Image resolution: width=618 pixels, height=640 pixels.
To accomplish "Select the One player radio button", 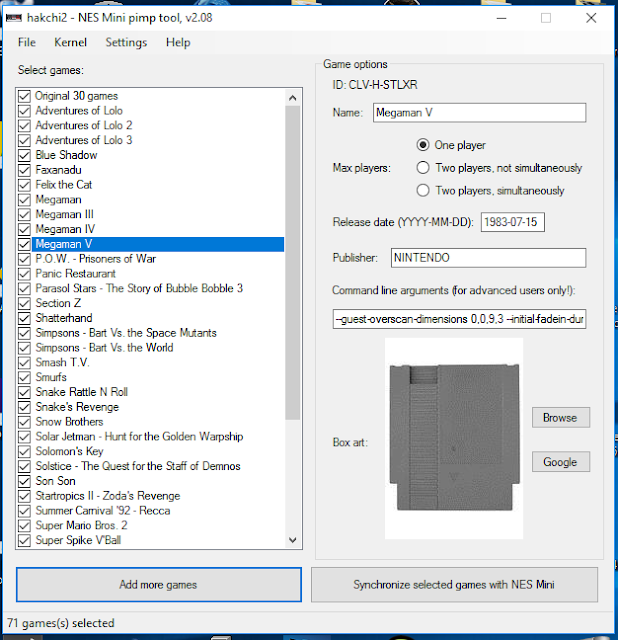I will pyautogui.click(x=423, y=145).
